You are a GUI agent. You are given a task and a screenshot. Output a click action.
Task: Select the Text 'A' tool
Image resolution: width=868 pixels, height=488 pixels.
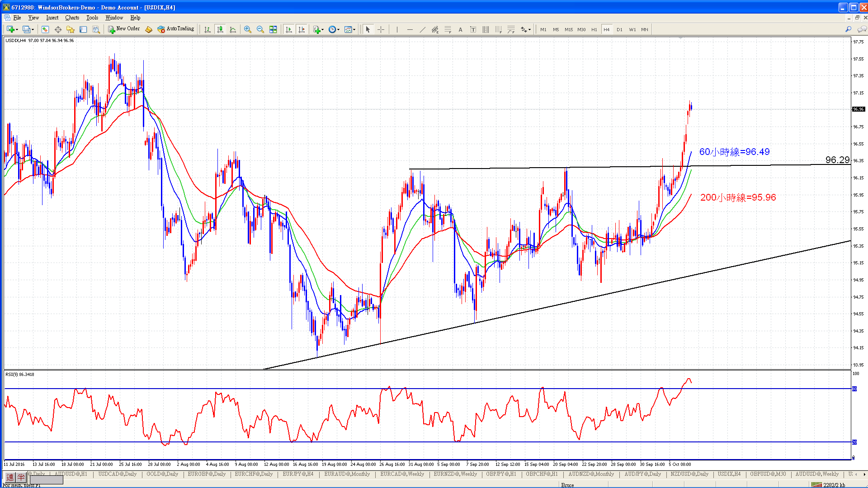pos(460,29)
